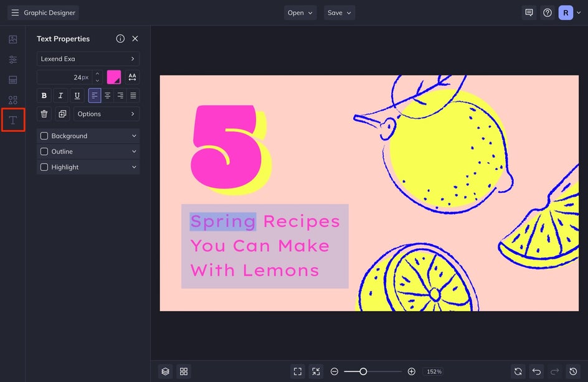The image size is (588, 382).
Task: Increase font size with up arrow
Action: pyautogui.click(x=98, y=74)
